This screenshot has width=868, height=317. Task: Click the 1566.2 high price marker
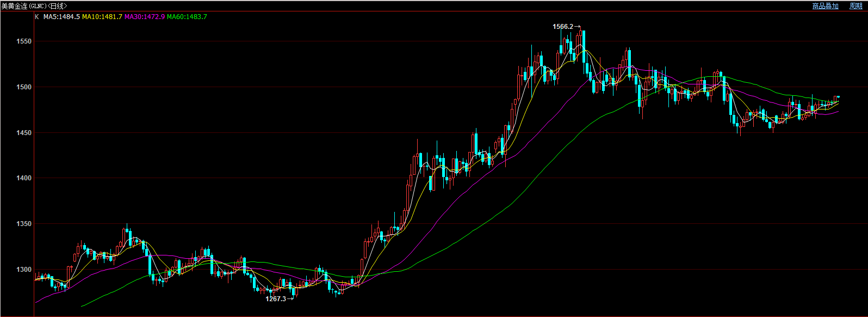click(x=563, y=27)
